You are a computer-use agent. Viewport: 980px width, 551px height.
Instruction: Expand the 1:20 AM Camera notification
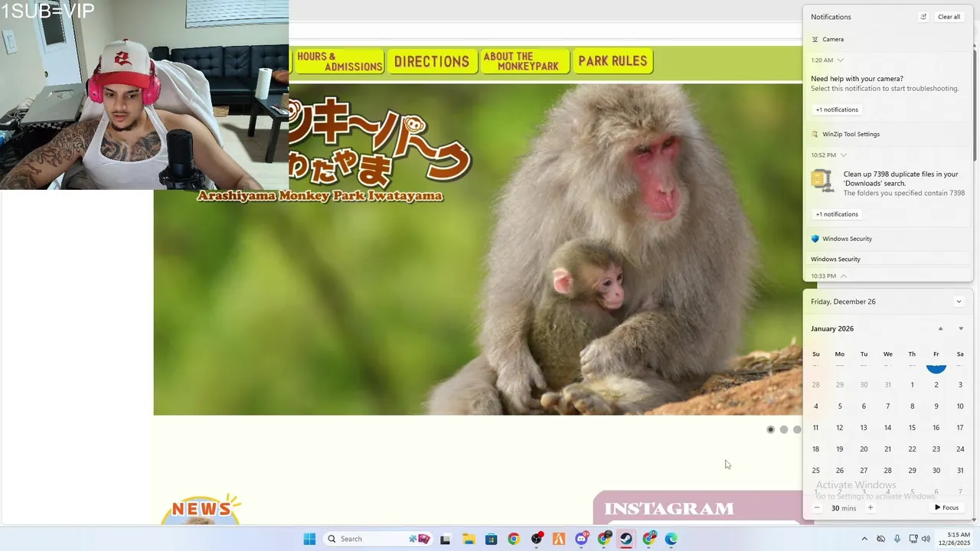click(x=841, y=60)
